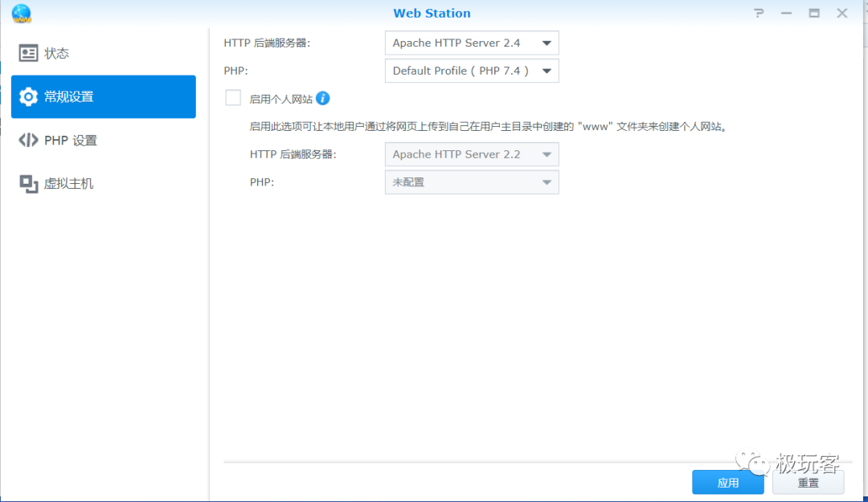The height and width of the screenshot is (502, 868).
Task: Click the personal website description containing "www"
Action: tap(489, 127)
